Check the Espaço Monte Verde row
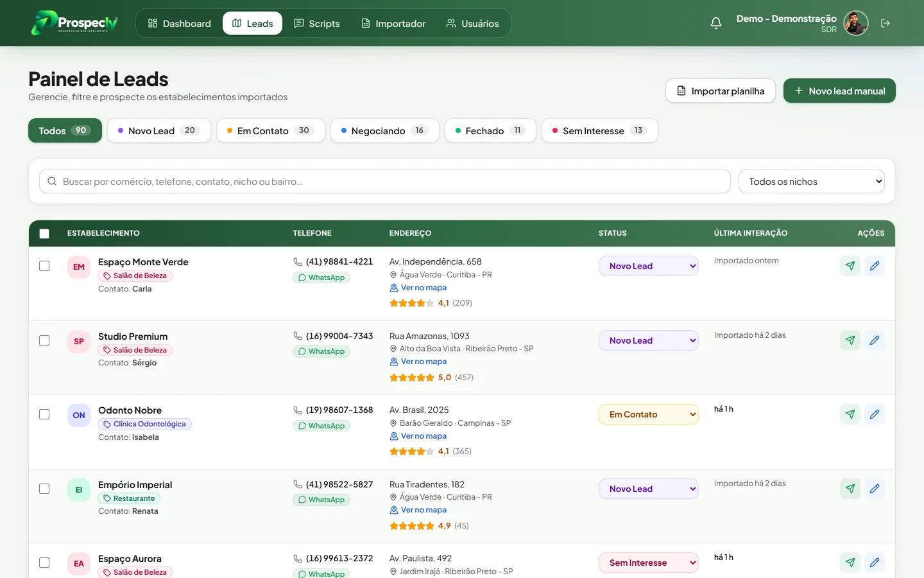The image size is (924, 578). [44, 266]
